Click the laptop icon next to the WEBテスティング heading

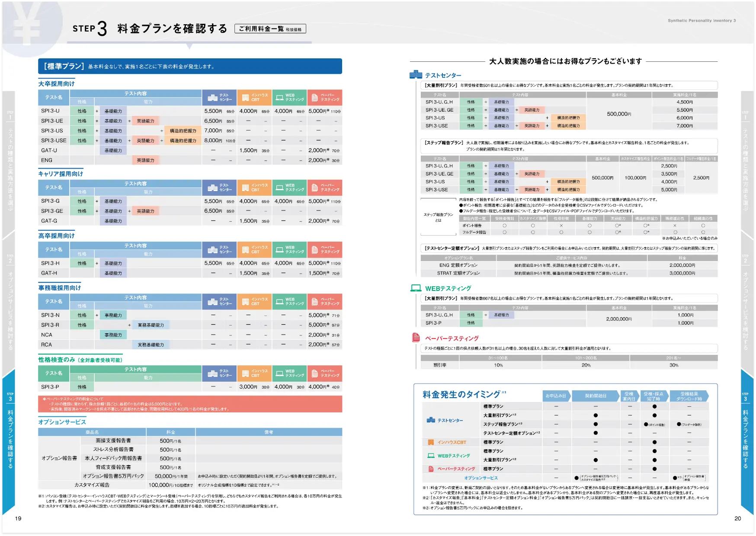pos(416,288)
